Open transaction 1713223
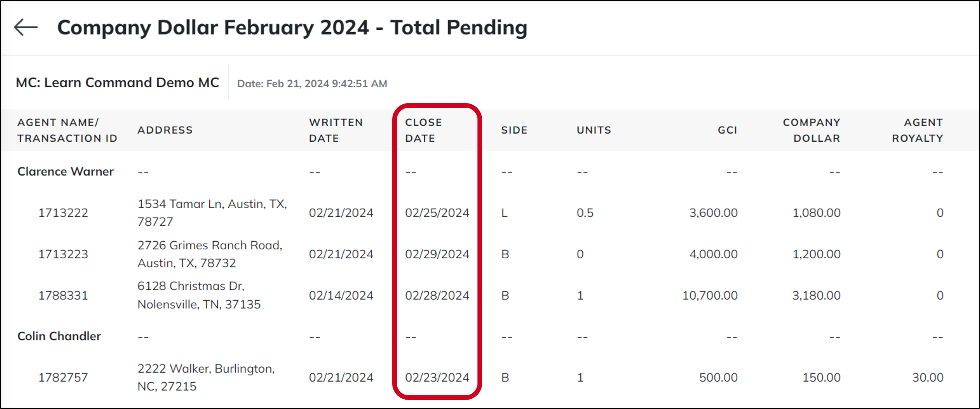The image size is (980, 409). coord(63,254)
